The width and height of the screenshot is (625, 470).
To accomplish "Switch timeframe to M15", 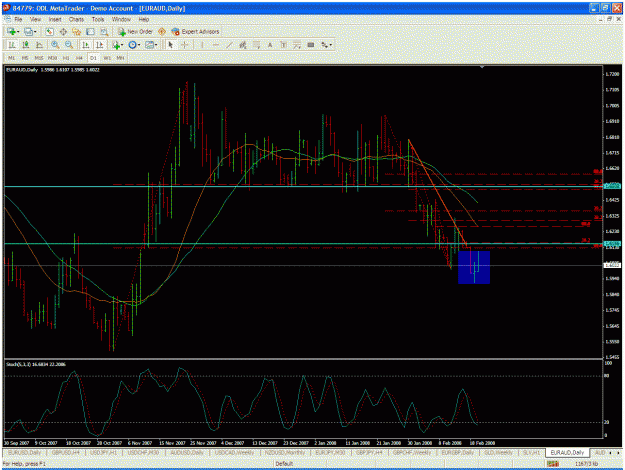I will tap(38, 58).
